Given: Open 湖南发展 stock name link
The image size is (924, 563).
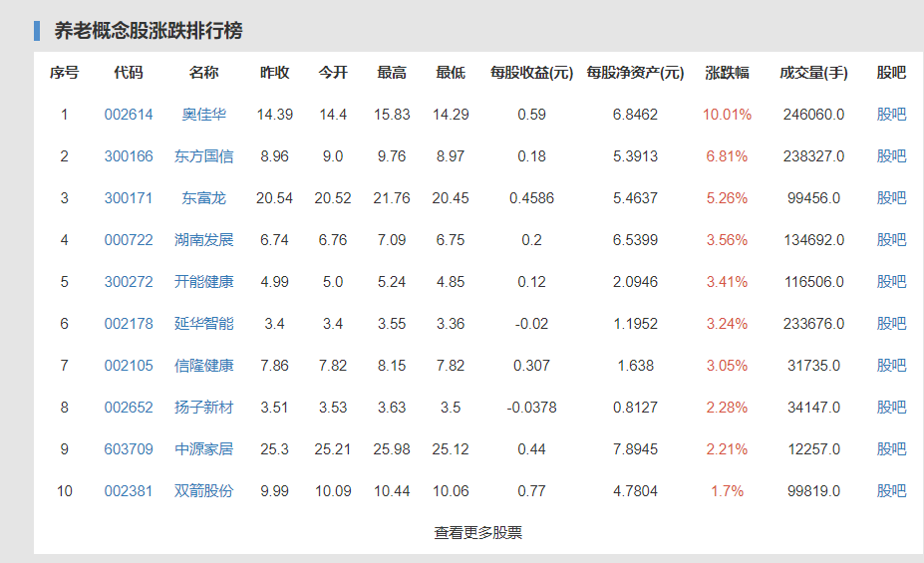Looking at the screenshot, I should click(x=204, y=240).
